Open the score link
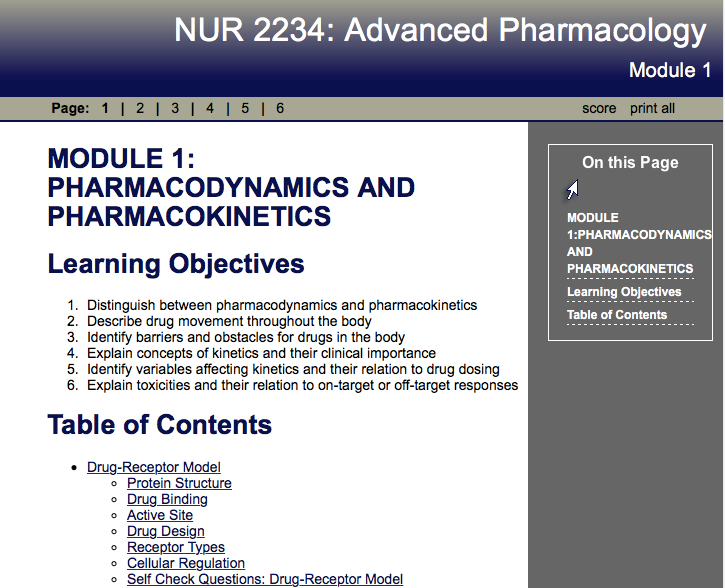The height and width of the screenshot is (588, 725). [x=599, y=108]
